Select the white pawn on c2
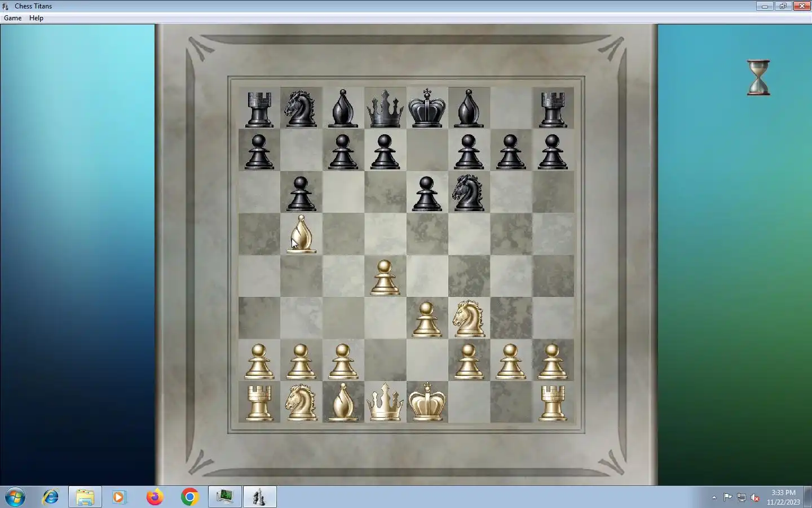This screenshot has width=812, height=508. click(x=343, y=361)
